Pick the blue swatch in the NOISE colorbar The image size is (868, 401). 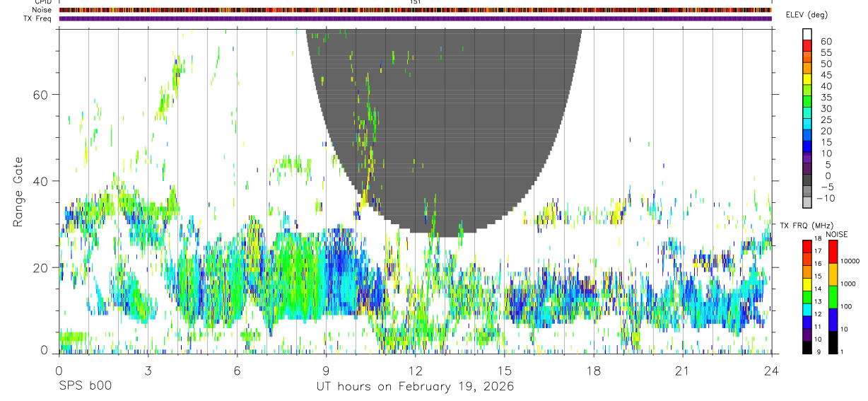pos(833,320)
